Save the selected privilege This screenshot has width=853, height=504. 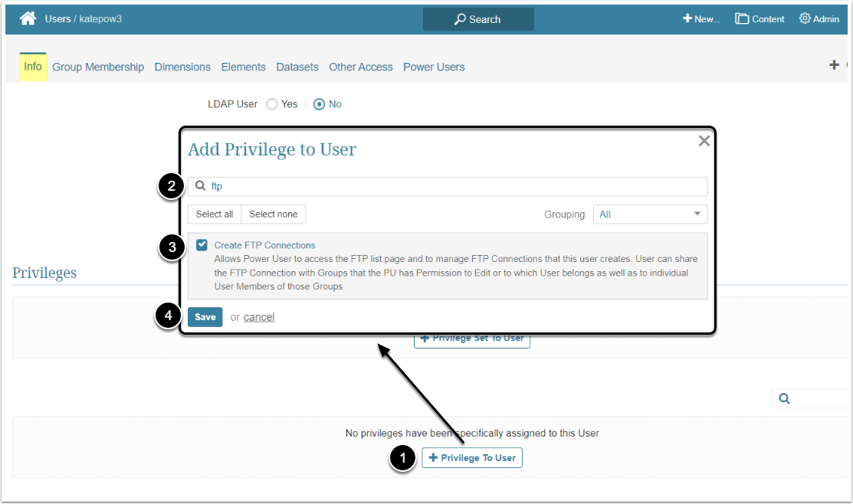pos(205,317)
